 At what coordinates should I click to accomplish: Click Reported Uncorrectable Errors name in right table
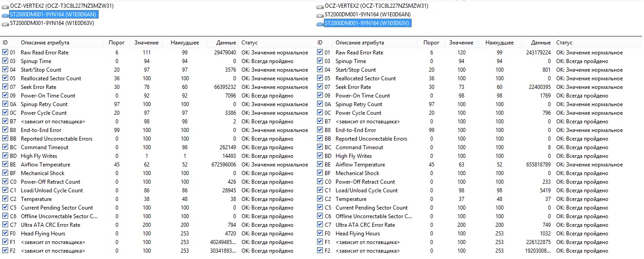pos(371,139)
